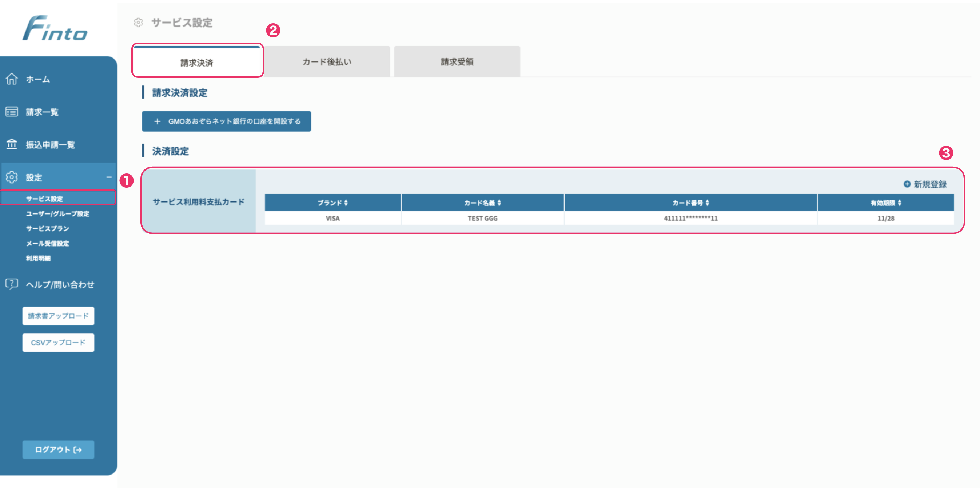980x488 pixels.
Task: Collapse the 設定 menu with minus icon
Action: (x=109, y=177)
